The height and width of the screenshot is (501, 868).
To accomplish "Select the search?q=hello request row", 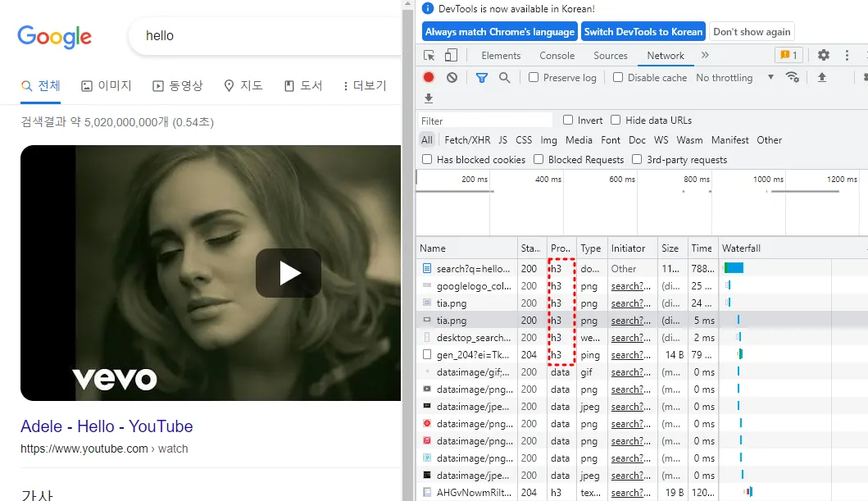I will pos(642,268).
